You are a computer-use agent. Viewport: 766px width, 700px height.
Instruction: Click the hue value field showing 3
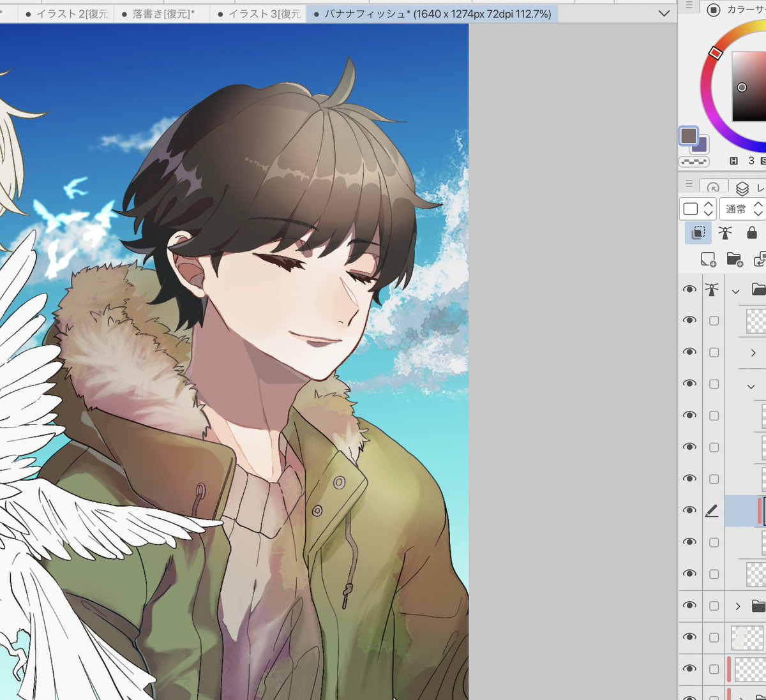(751, 161)
